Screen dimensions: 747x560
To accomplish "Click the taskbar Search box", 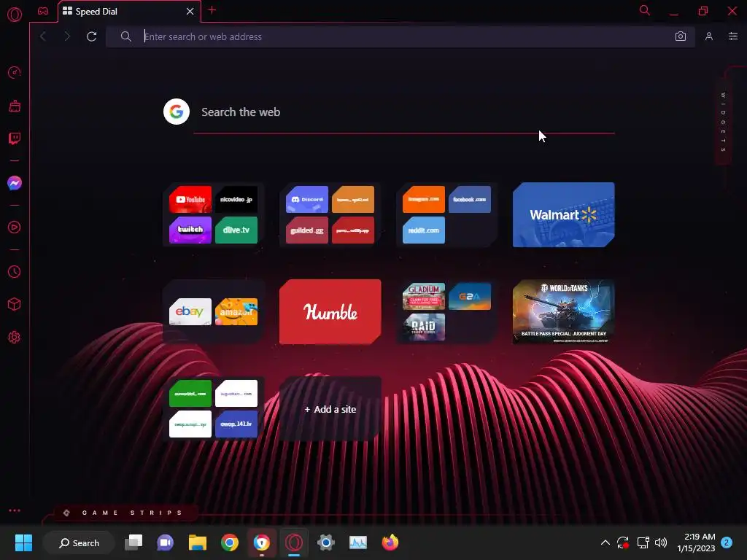I will click(79, 542).
